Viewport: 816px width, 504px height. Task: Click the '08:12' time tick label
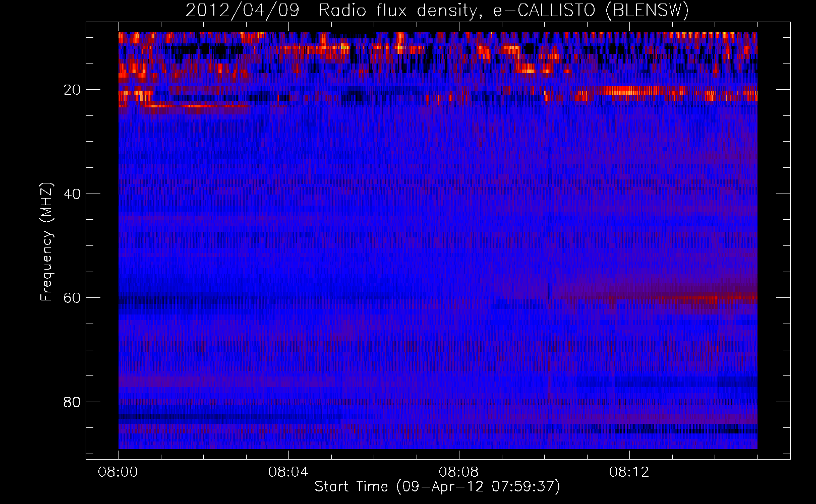point(629,472)
